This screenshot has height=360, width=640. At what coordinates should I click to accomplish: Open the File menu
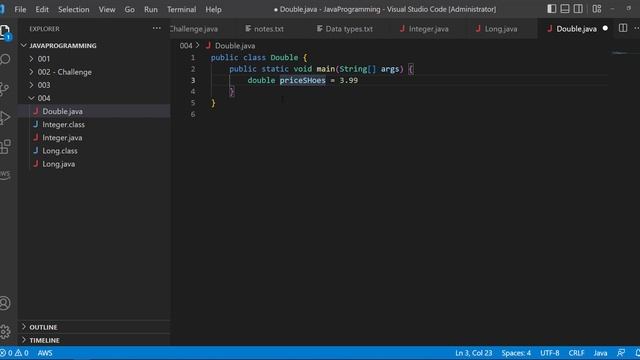click(x=20, y=9)
